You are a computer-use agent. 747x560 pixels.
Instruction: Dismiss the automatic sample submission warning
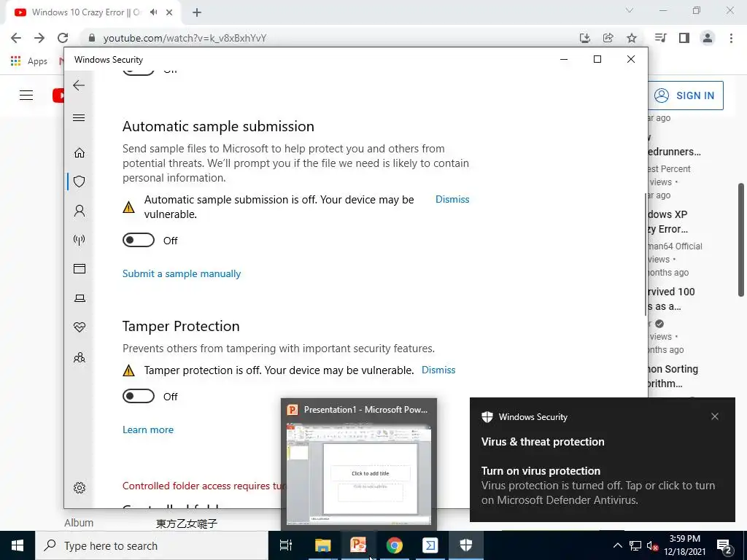[452, 200]
